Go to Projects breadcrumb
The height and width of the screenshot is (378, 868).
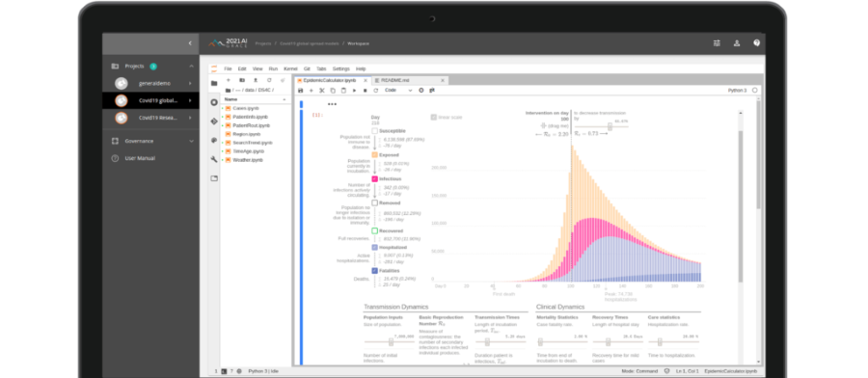tap(263, 43)
